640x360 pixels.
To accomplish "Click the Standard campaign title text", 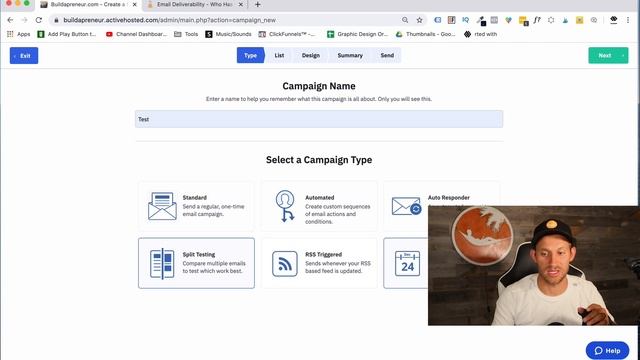I will 195,198.
